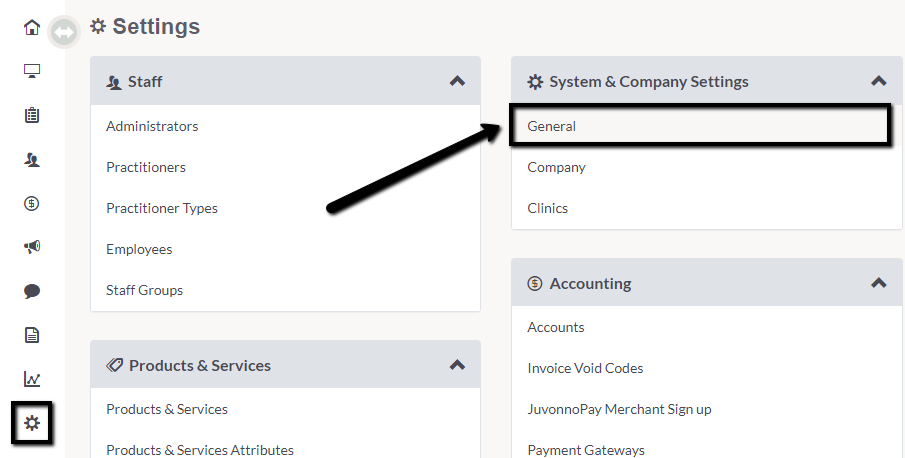Image resolution: width=905 pixels, height=458 pixels.
Task: Open the dollar billing sidebar icon
Action: 32,203
